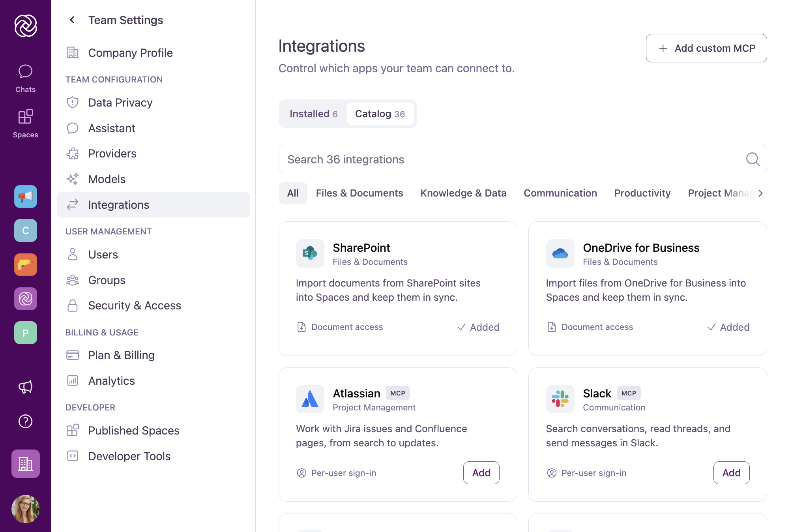The width and height of the screenshot is (790, 532).
Task: Open Analytics page
Action: [154, 381]
